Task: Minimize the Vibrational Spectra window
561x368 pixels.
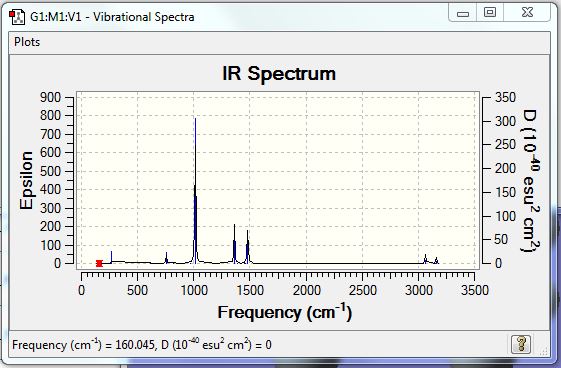Action: [463, 14]
